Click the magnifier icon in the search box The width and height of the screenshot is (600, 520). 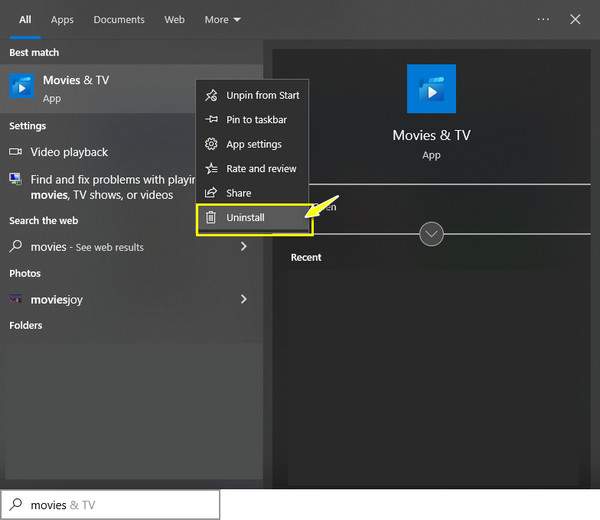click(x=16, y=504)
